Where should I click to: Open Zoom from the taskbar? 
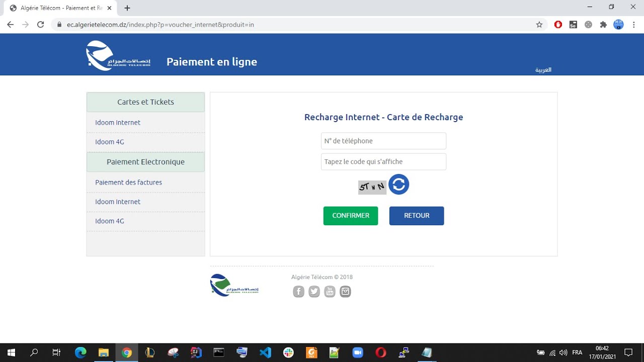point(358,353)
